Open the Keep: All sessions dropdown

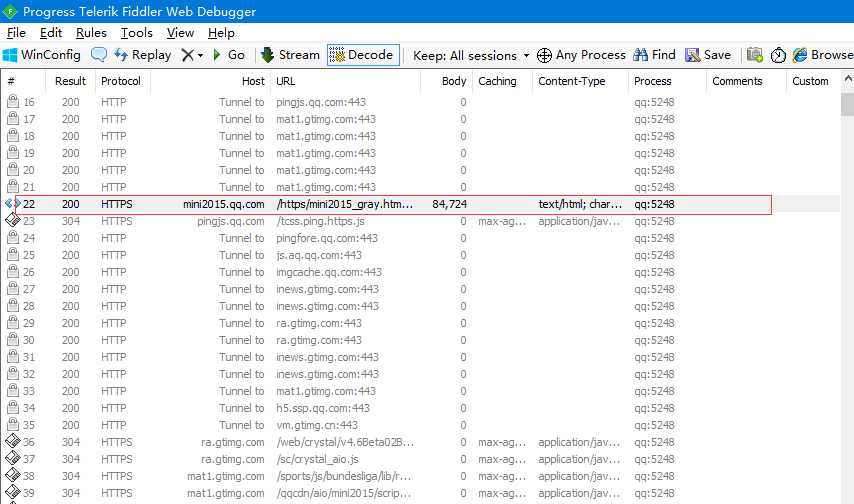click(x=471, y=56)
